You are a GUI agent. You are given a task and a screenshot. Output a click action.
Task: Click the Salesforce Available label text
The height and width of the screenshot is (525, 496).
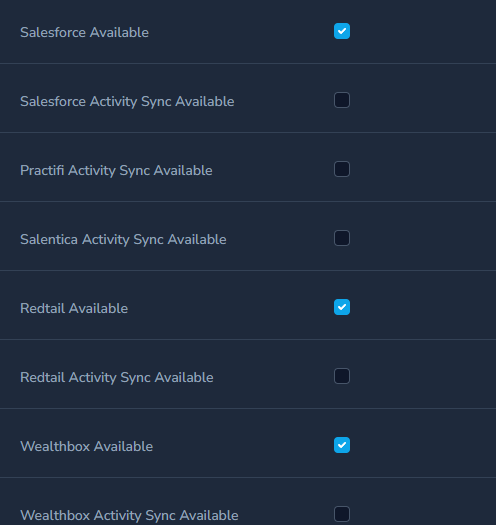point(84,32)
